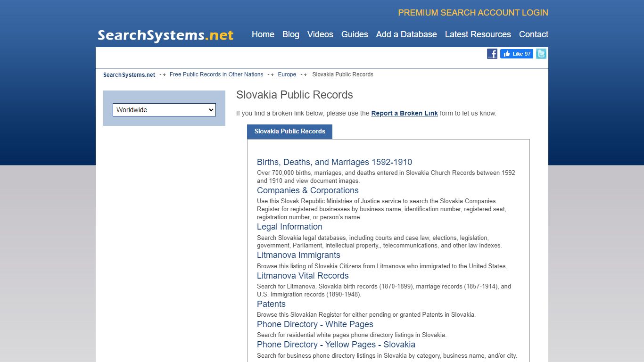Click the SearchSystems.net logo

(165, 35)
